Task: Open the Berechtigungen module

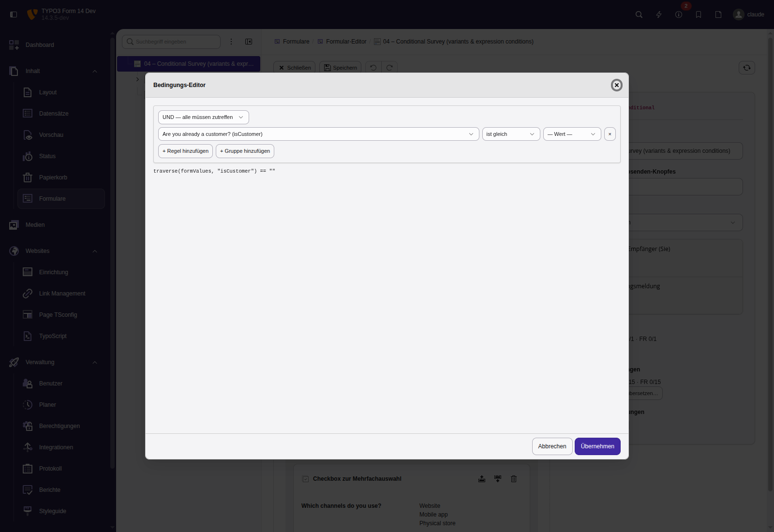Action: tap(61, 426)
